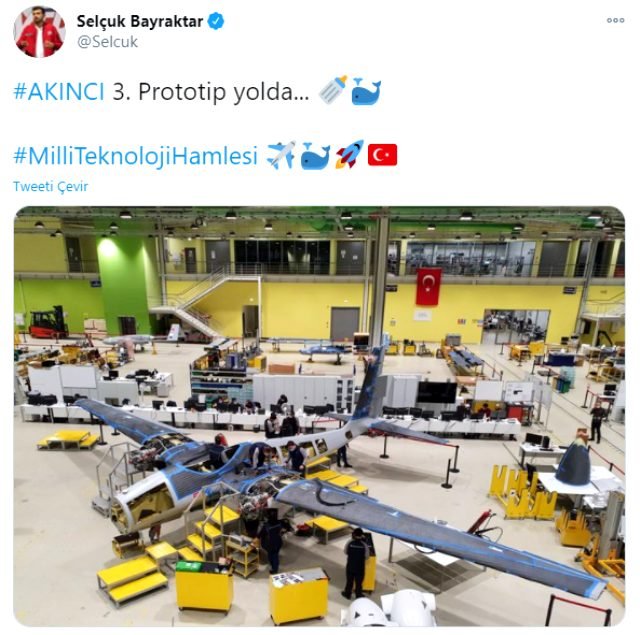
Task: Click the @Selcuk username handle
Action: [107, 42]
